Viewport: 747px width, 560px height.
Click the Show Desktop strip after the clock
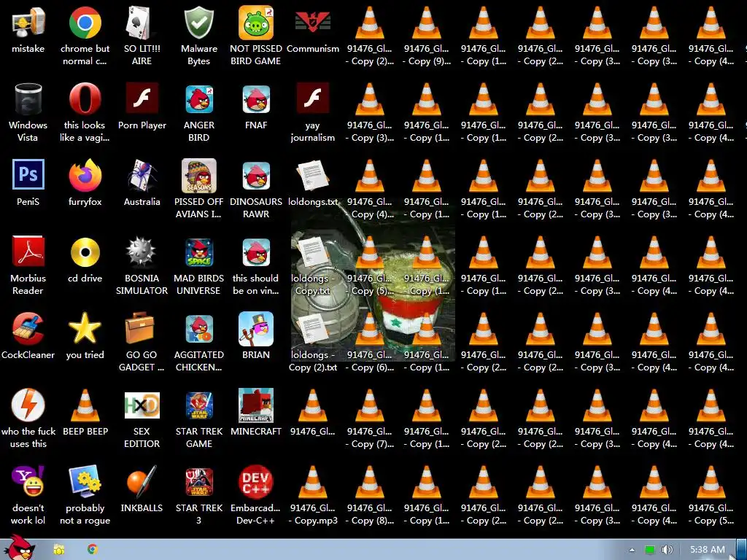(741, 550)
